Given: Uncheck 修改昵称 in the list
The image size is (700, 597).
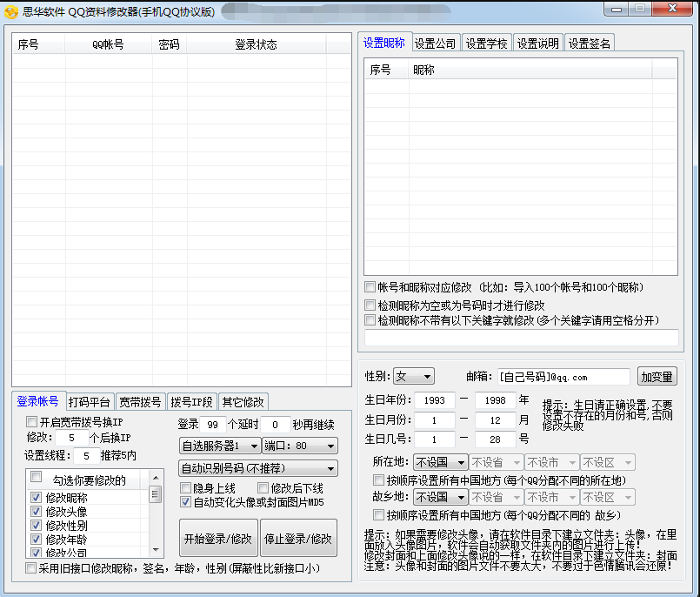Looking at the screenshot, I should pyautogui.click(x=37, y=497).
